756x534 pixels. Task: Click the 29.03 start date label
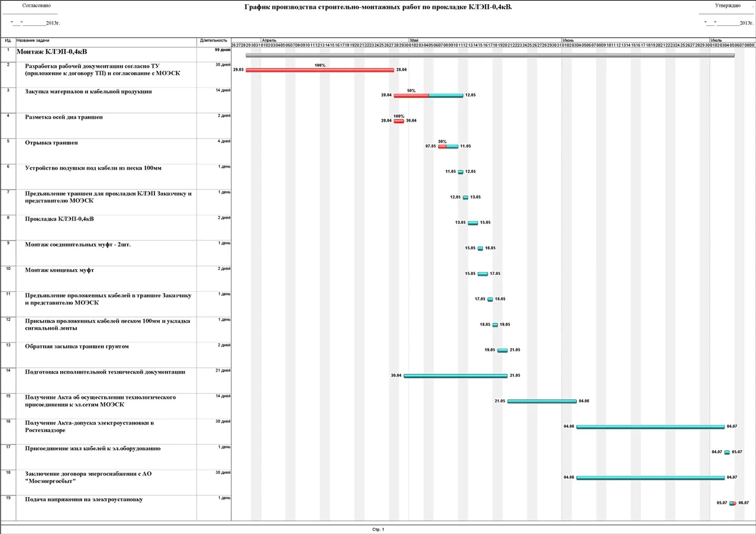coord(238,70)
